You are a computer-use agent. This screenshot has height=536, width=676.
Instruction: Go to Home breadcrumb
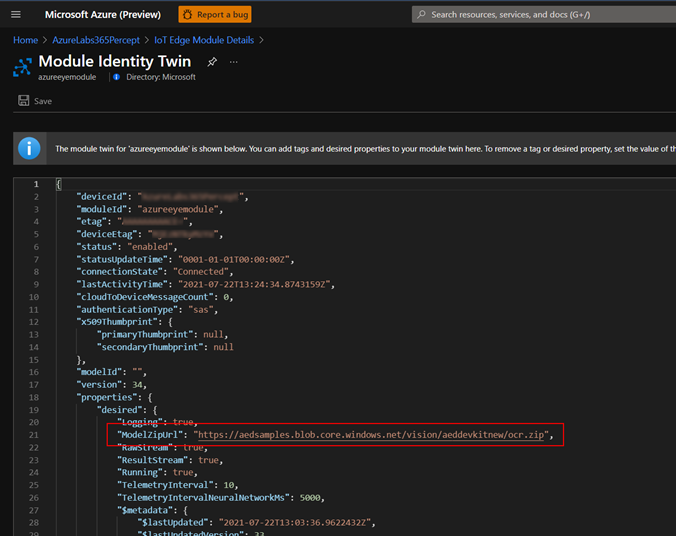click(x=25, y=40)
